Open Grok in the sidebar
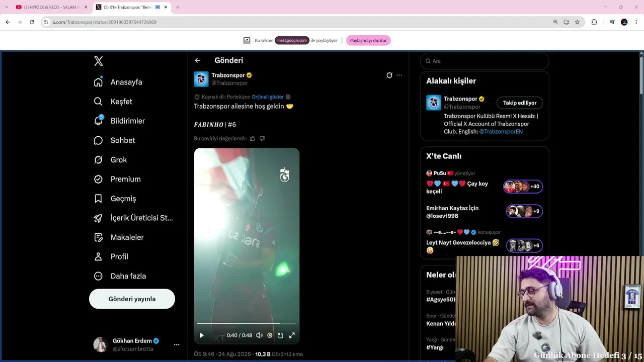This screenshot has width=644, height=362. click(x=111, y=160)
